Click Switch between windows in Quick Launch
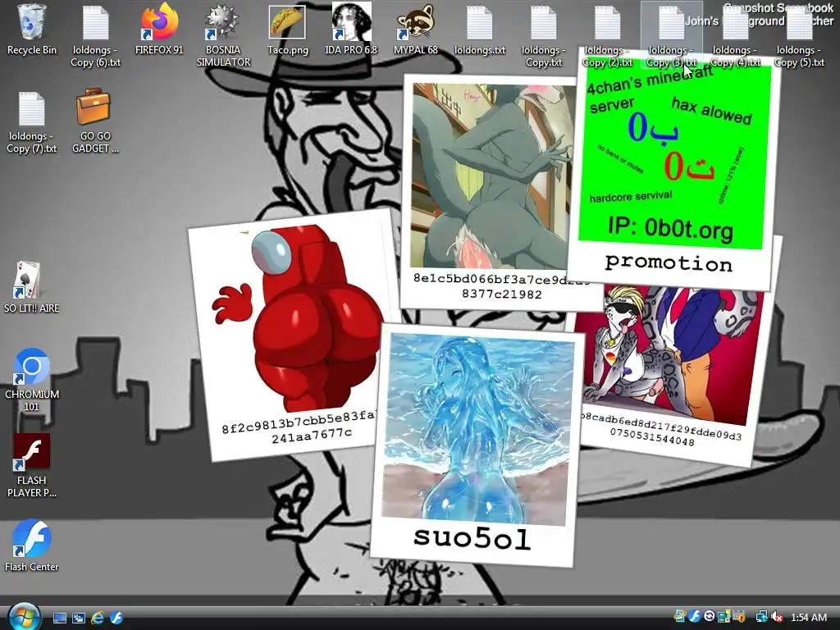The height and width of the screenshot is (630, 840). pos(79,618)
